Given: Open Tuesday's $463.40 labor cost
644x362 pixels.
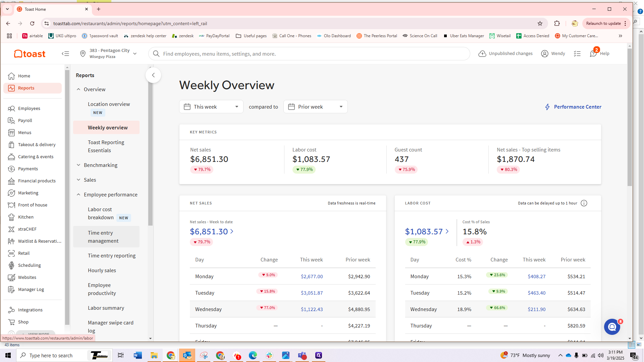Looking at the screenshot, I should point(536,293).
